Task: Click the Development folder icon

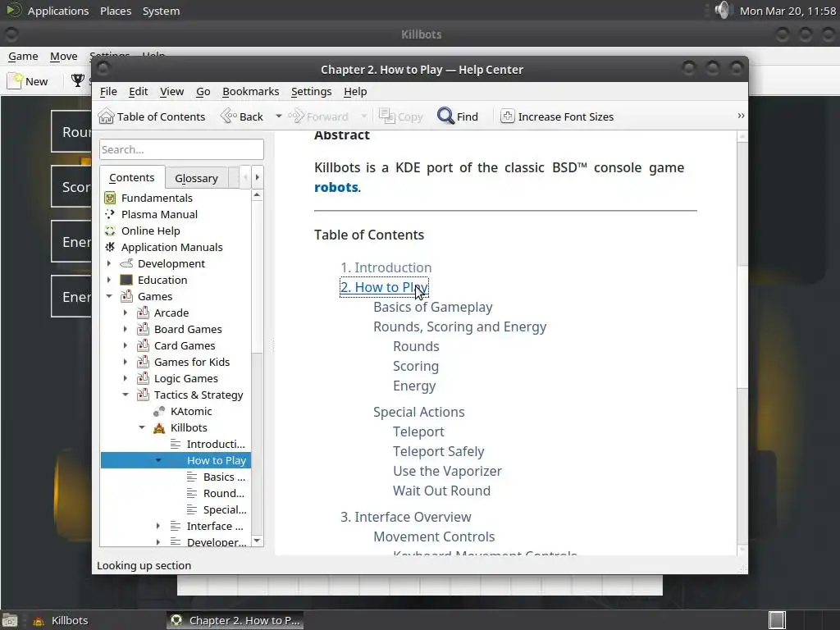Action: [126, 263]
